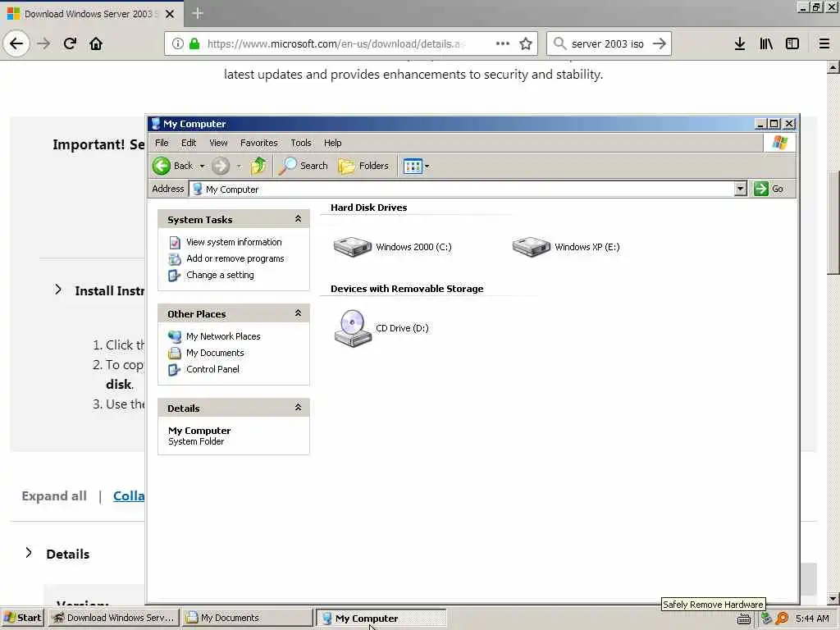Open the View menu
Viewport: 840px width, 630px height.
tap(218, 143)
